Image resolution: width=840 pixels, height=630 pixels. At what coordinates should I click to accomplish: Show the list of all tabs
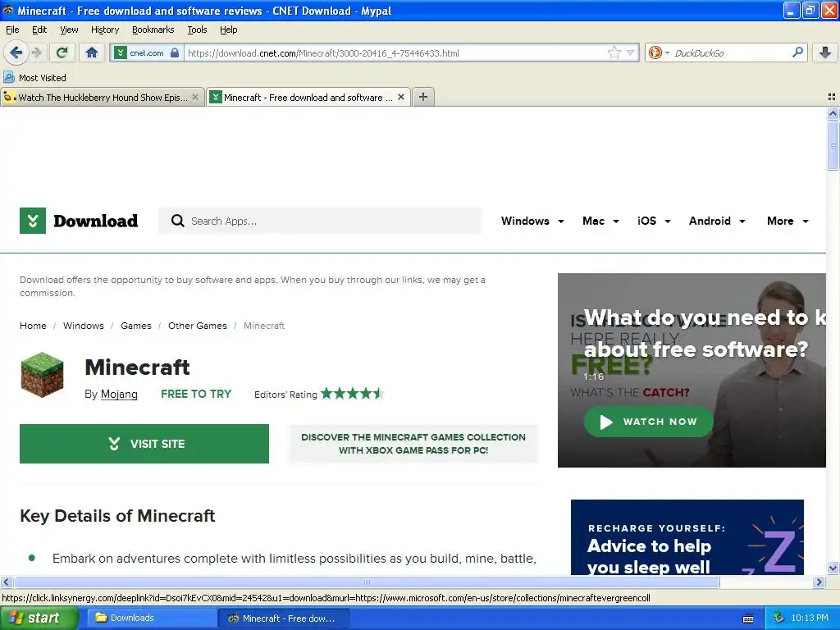click(832, 97)
